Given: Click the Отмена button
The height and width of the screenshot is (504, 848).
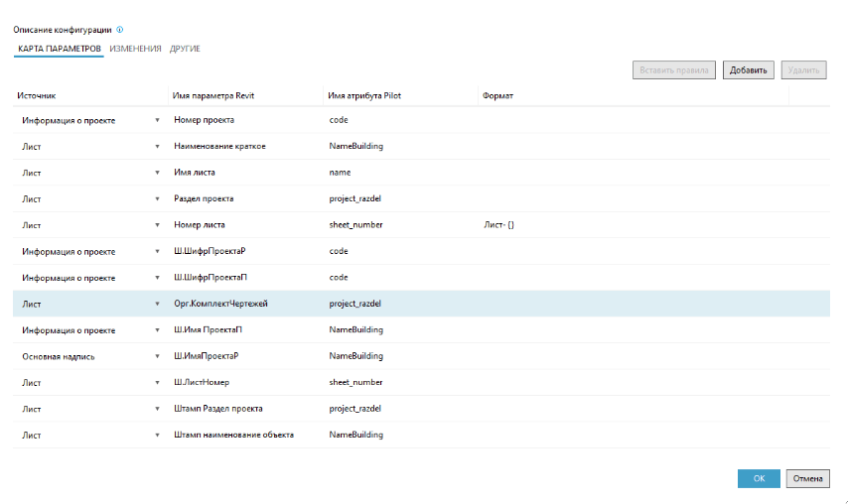Looking at the screenshot, I should 807,478.
